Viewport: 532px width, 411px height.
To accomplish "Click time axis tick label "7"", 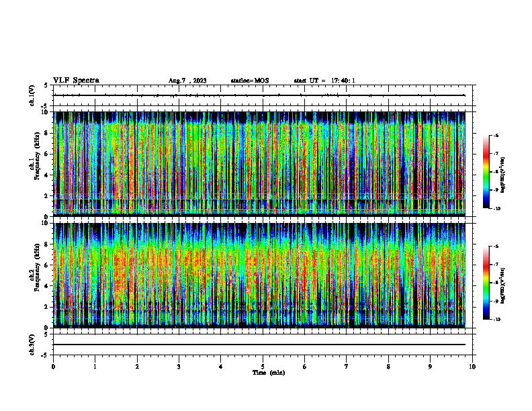I will (347, 367).
